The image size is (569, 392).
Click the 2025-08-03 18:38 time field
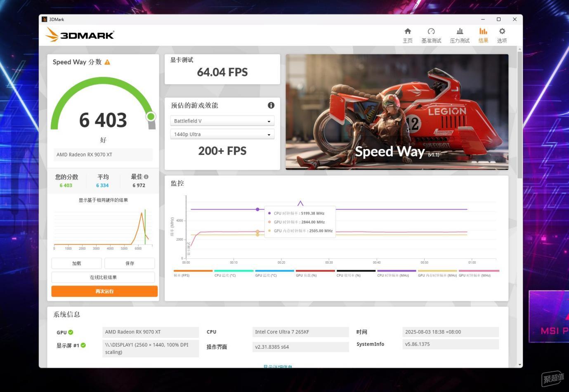point(451,332)
